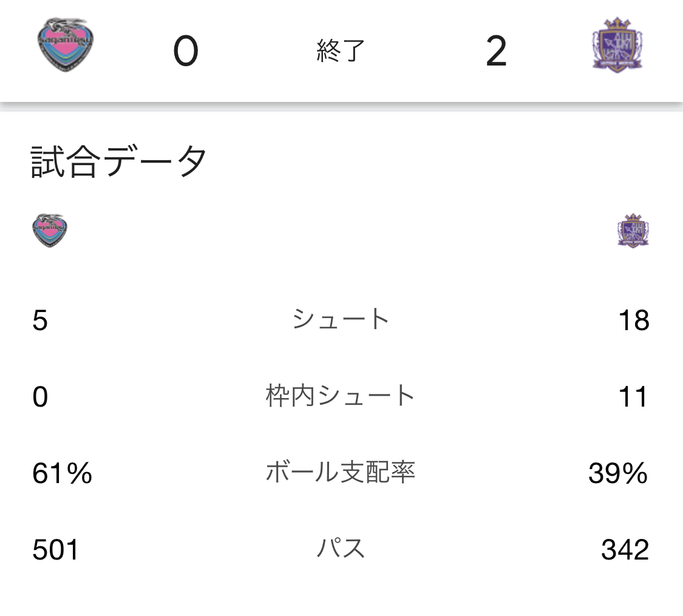Click the 枠内シュート stat label
This screenshot has height=616, width=683.
click(341, 396)
